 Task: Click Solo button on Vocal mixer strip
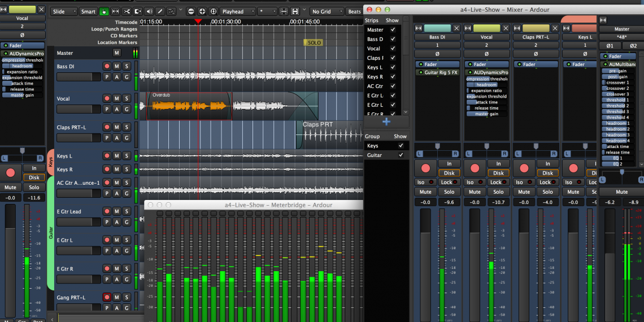tap(498, 192)
